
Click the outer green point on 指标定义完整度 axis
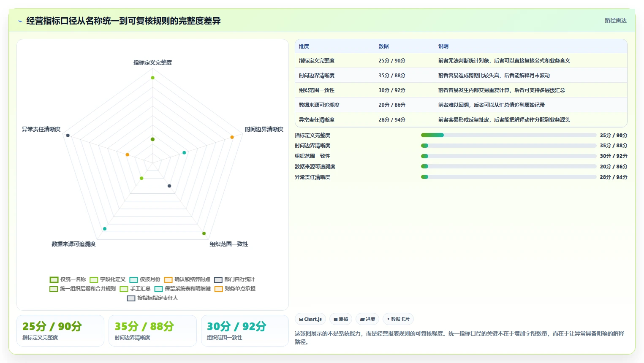[x=152, y=78]
